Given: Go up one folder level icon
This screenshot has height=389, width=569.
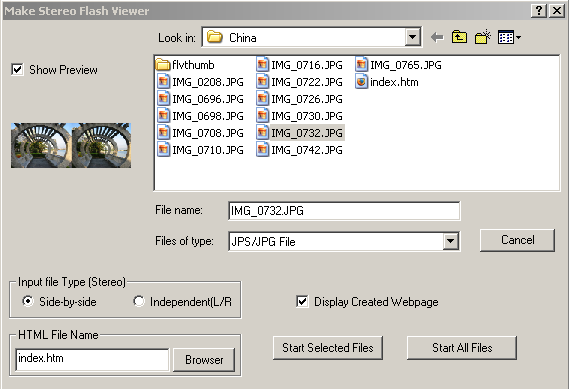Looking at the screenshot, I should point(459,37).
